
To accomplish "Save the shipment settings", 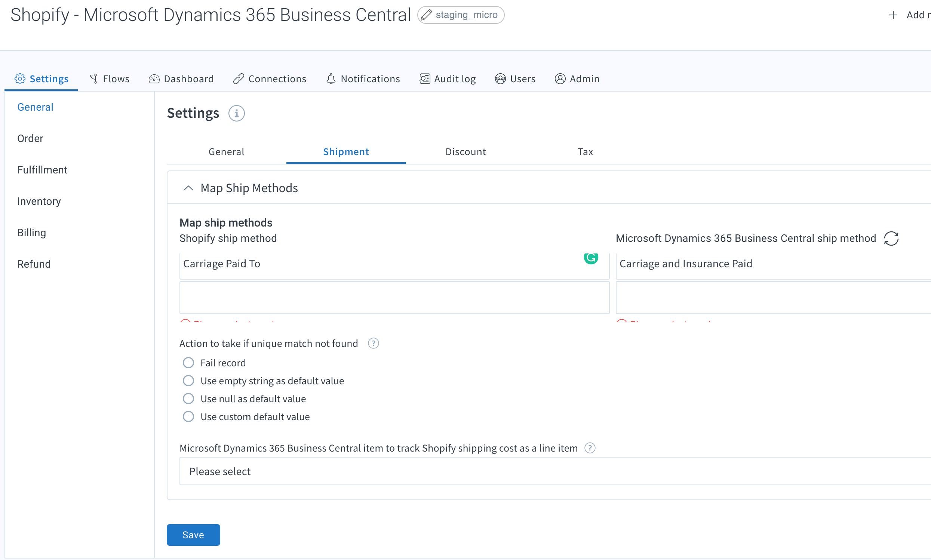I will pos(193,535).
